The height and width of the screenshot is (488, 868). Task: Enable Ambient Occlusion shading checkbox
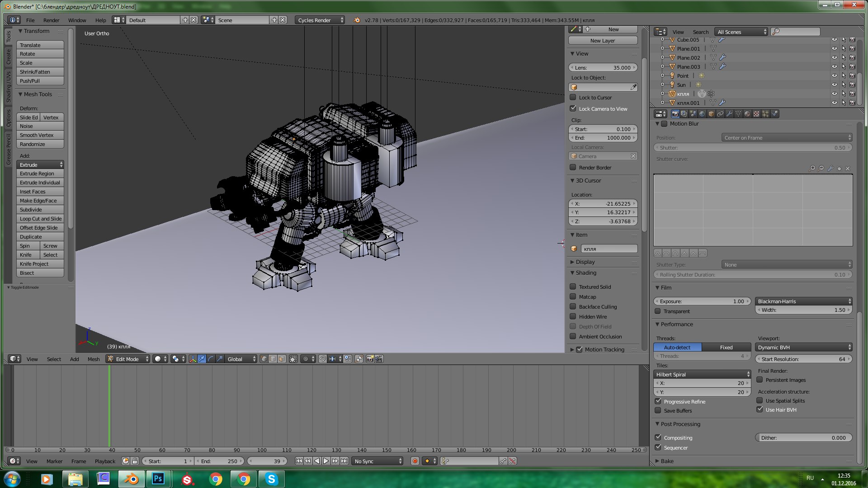(x=573, y=336)
